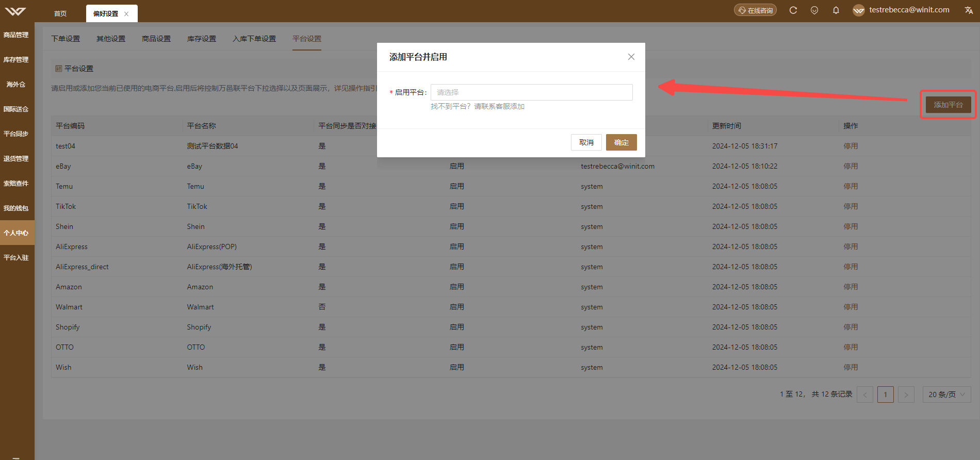Go to next page arrow
Image resolution: width=980 pixels, height=460 pixels.
coord(906,395)
